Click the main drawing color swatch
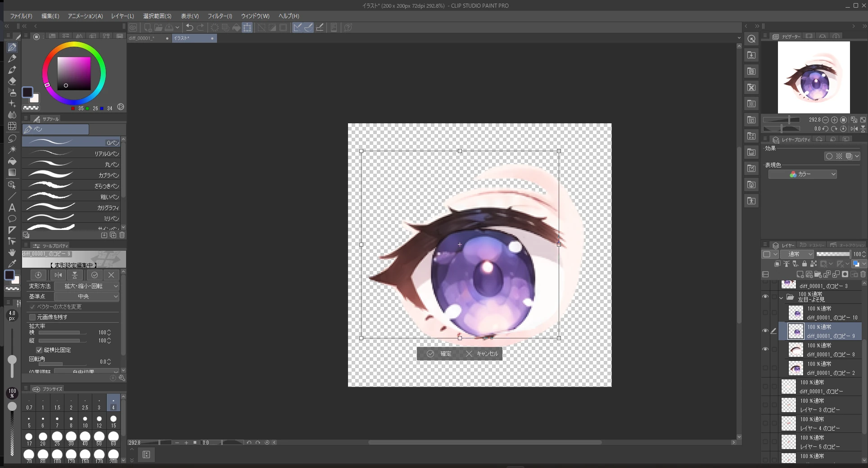The height and width of the screenshot is (468, 868). pos(27,92)
